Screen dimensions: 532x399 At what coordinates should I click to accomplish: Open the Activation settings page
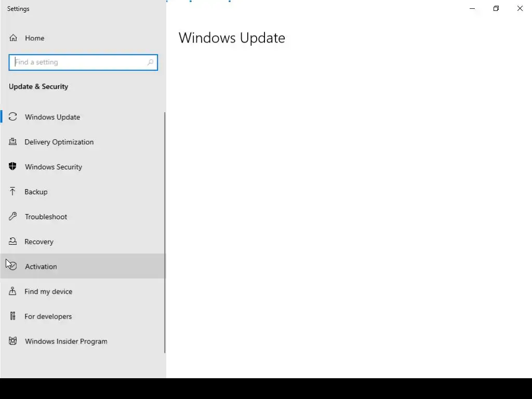[83, 267]
